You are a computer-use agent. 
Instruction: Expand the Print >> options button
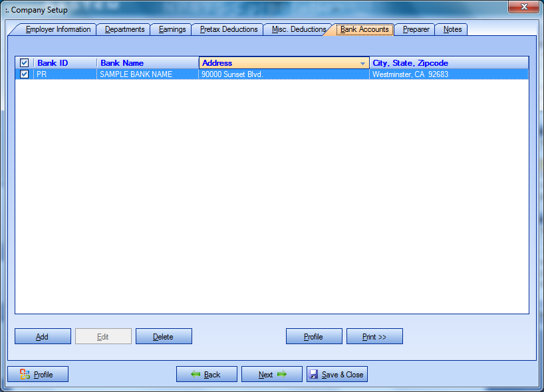(x=374, y=337)
